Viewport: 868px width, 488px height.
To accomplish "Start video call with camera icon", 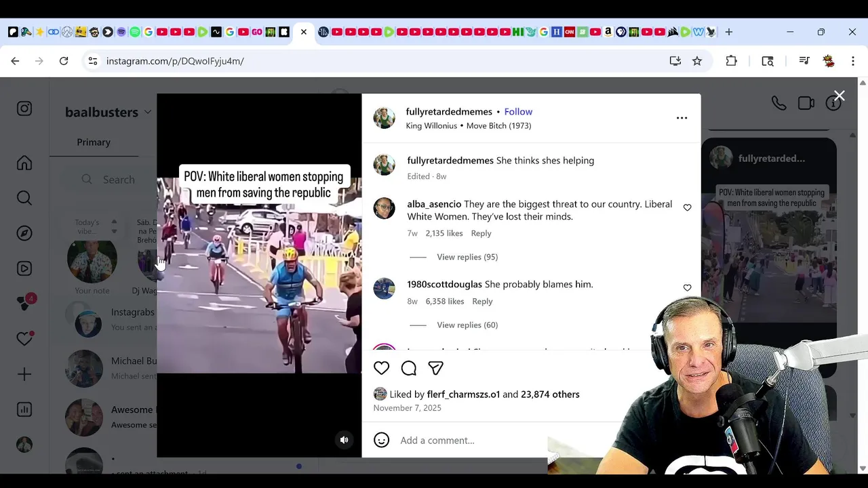I will click(806, 103).
